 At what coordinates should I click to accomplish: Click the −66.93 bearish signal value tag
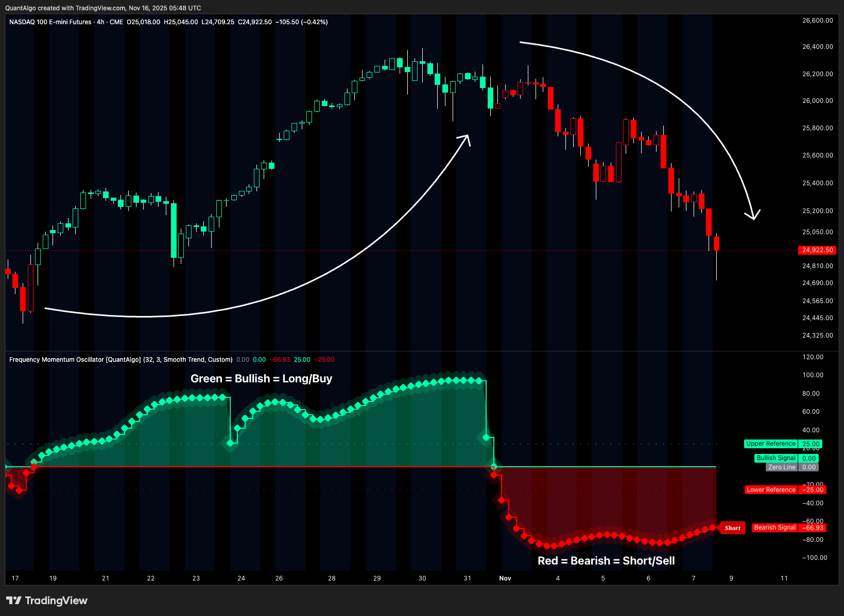pyautogui.click(x=813, y=527)
